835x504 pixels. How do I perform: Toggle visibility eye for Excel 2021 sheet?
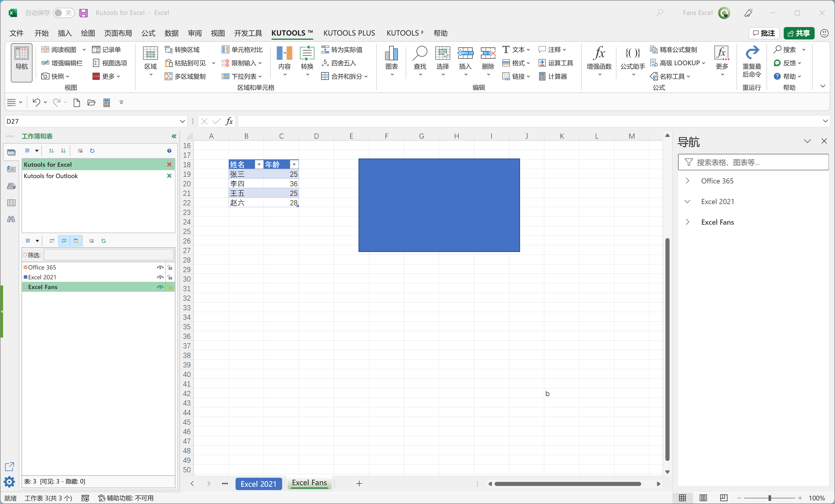160,278
